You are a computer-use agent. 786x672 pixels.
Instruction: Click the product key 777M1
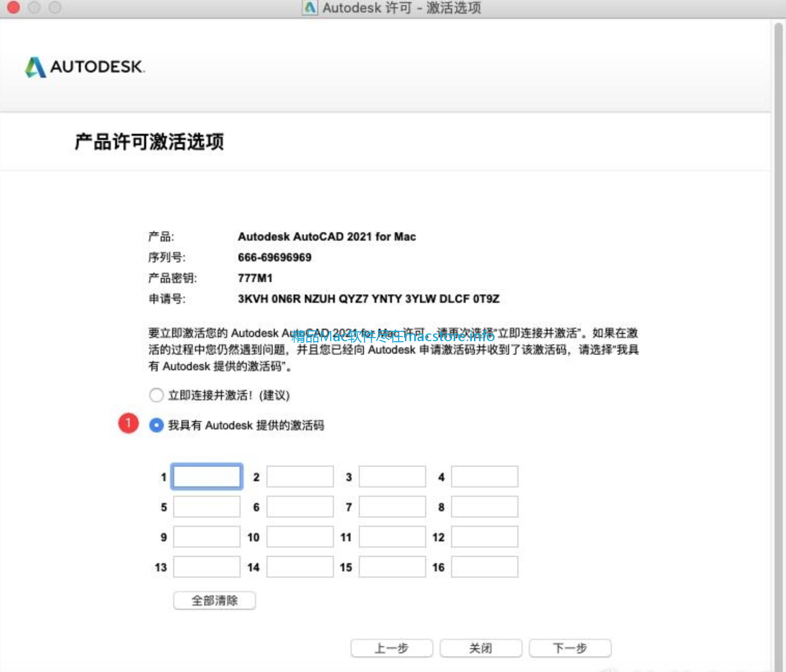pyautogui.click(x=255, y=278)
